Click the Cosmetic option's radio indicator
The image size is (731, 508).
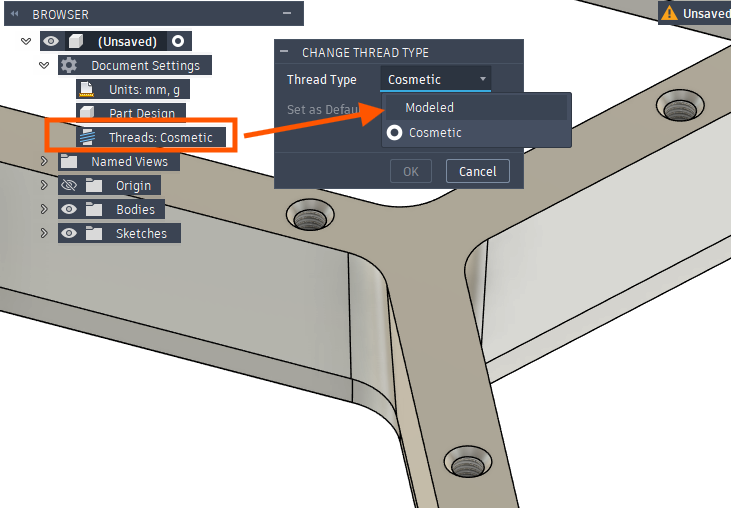click(394, 133)
